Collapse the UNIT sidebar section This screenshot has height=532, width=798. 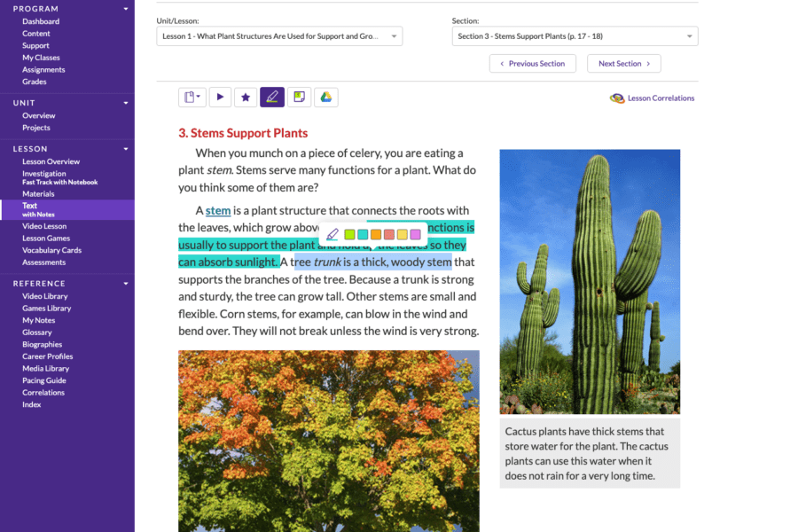point(126,103)
